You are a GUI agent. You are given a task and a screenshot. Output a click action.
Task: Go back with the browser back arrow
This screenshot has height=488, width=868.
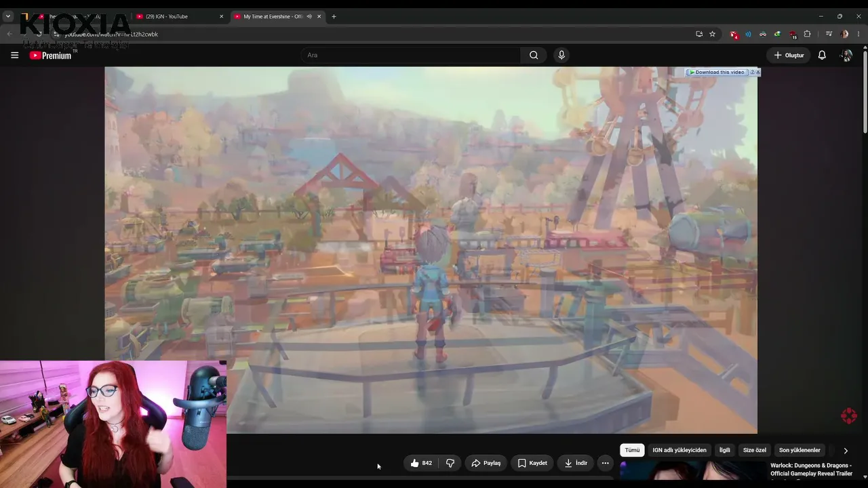pyautogui.click(x=9, y=34)
